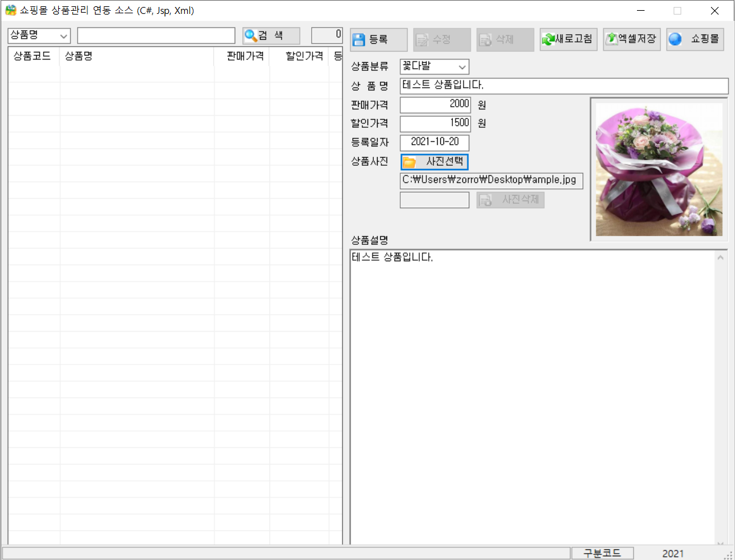Click the description scrollbar up arrow
This screenshot has height=560, width=735.
(x=720, y=257)
